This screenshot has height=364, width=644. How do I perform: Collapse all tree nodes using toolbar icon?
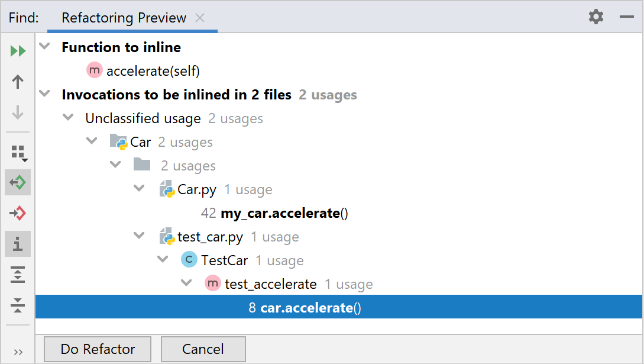point(18,305)
